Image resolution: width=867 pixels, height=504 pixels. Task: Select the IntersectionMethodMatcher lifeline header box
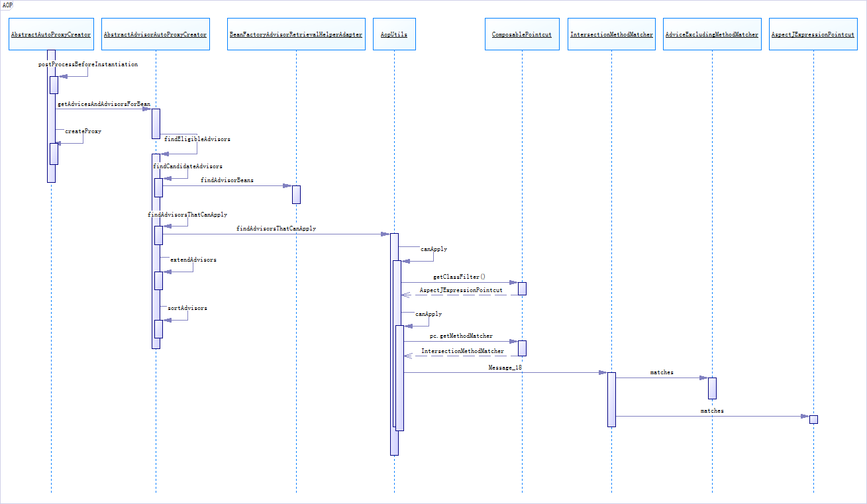(x=611, y=34)
